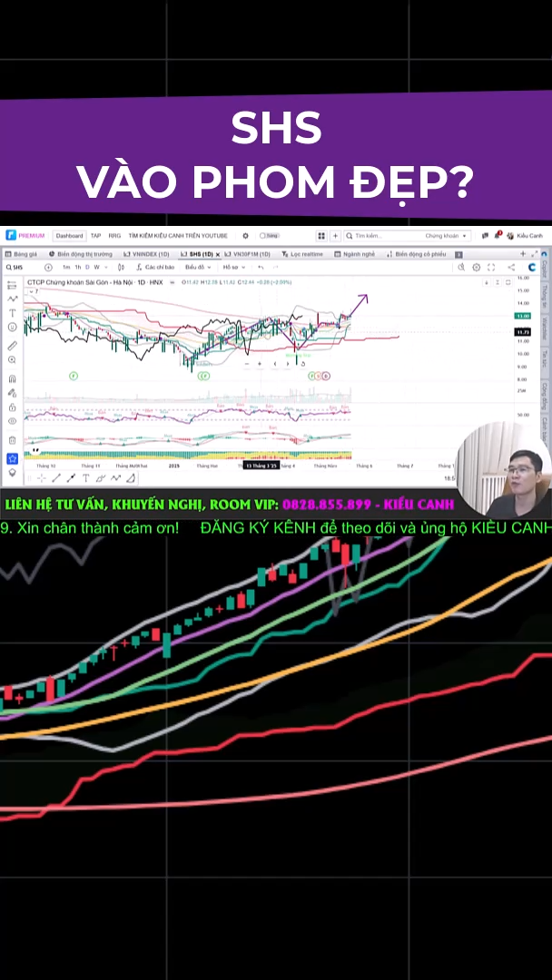The image size is (552, 980).
Task: Click the plus button beside the grid layout icon
Action: [336, 236]
